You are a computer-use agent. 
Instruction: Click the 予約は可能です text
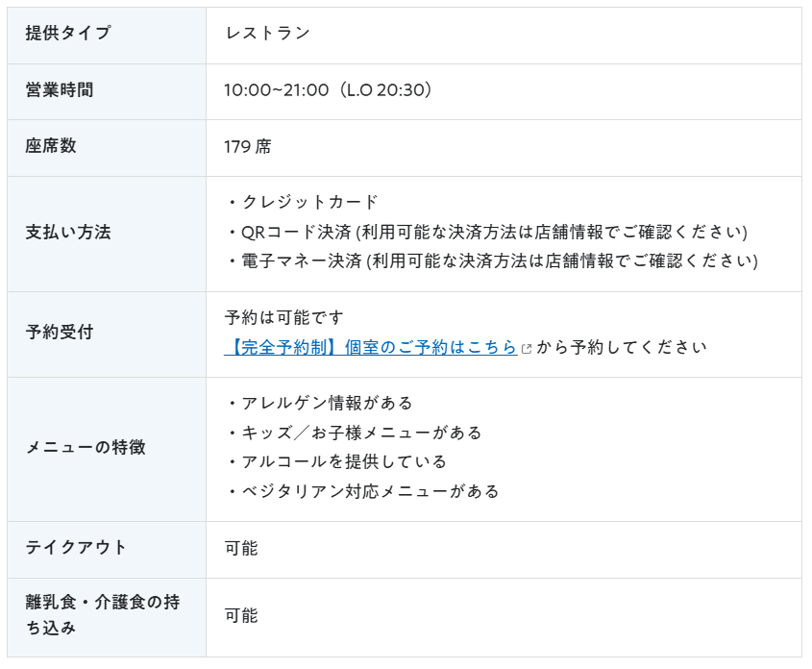(x=284, y=317)
